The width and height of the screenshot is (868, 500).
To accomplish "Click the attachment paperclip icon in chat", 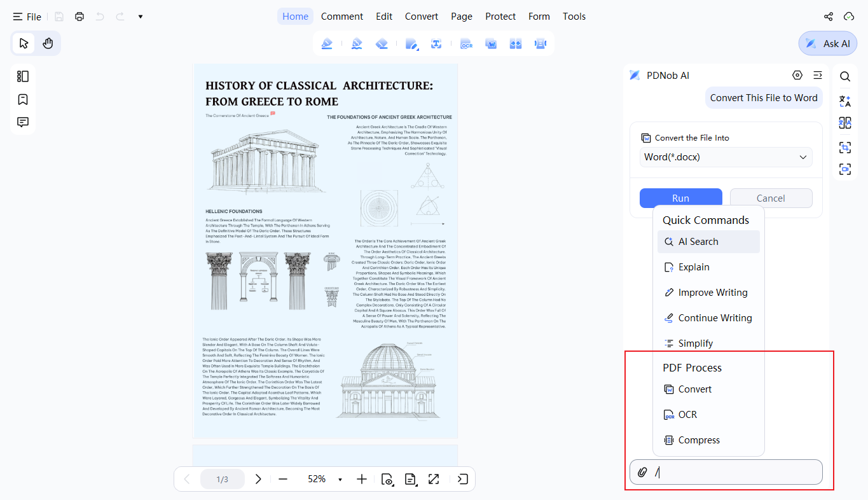I will (642, 472).
